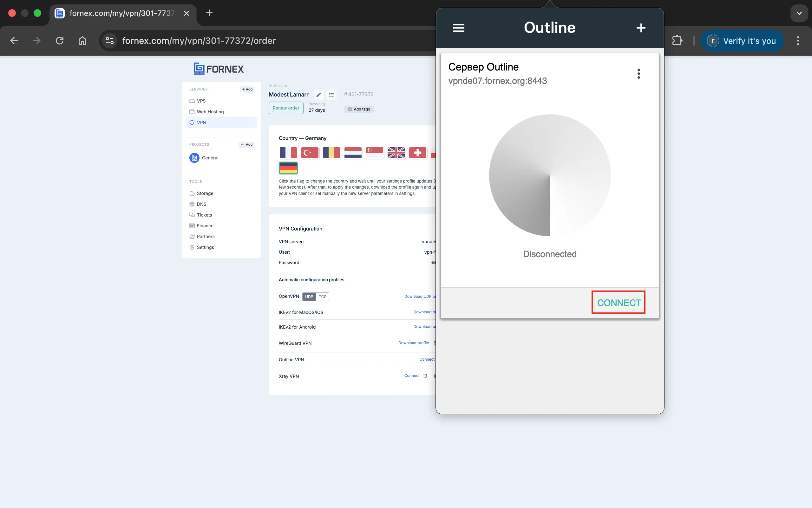Download IKEv2 for MacOS/iOS profile
This screenshot has width=812, height=508.
(424, 312)
